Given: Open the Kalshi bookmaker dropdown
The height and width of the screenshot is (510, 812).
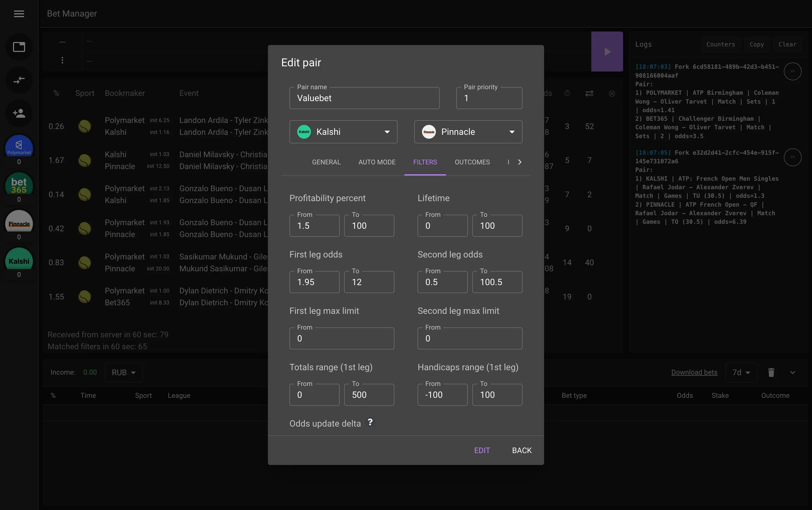Looking at the screenshot, I should pyautogui.click(x=343, y=132).
